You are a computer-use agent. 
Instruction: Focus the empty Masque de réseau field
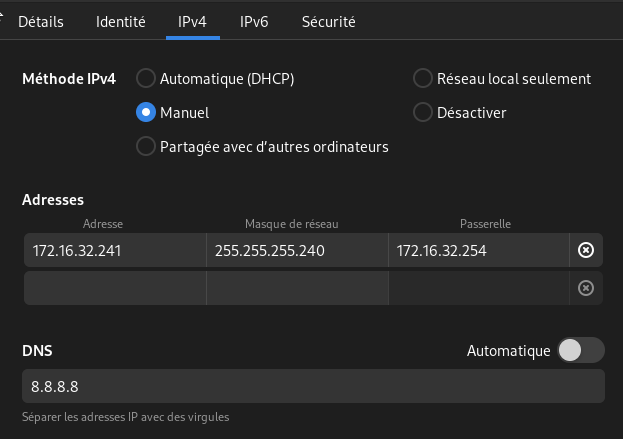tap(297, 288)
